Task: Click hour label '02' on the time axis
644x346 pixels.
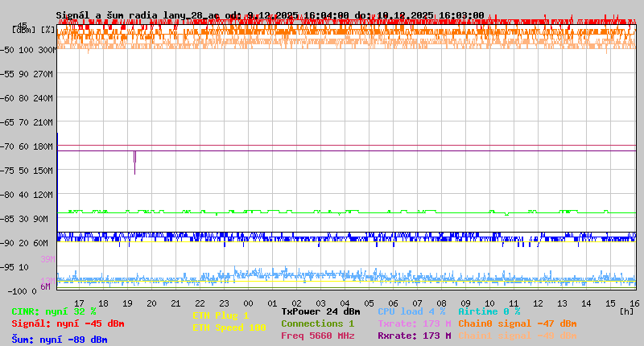Action: (296, 303)
